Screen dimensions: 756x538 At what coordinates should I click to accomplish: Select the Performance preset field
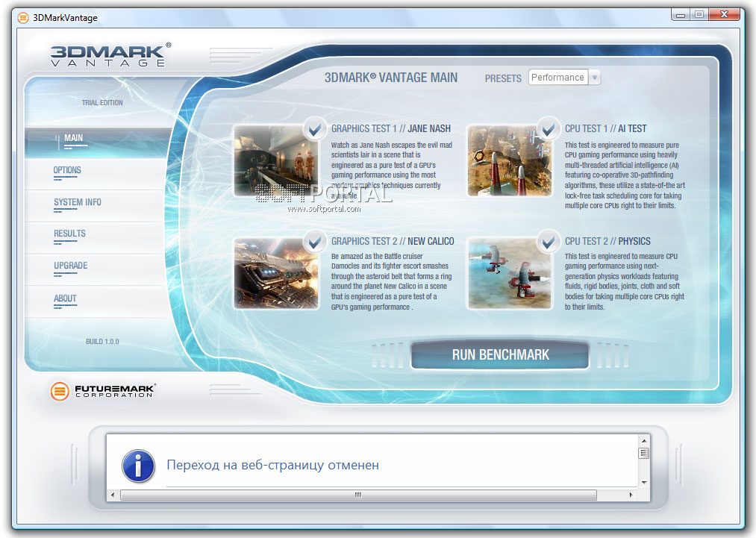tap(558, 77)
